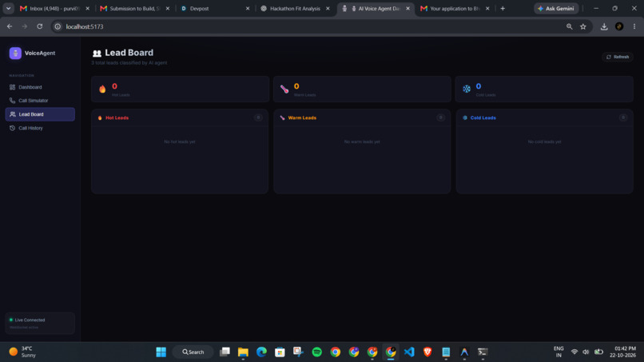Open Call History in sidebar
Screen dimensions: 644x362
click(x=40, y=128)
